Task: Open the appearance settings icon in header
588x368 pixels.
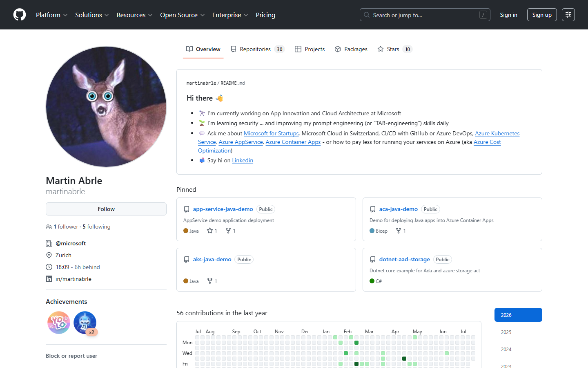Action: (568, 15)
